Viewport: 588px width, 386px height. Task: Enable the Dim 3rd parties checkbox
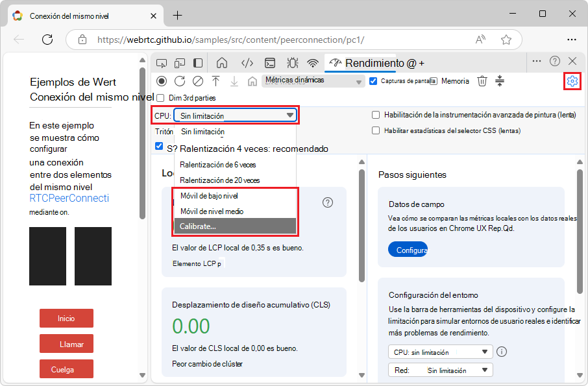(159, 97)
